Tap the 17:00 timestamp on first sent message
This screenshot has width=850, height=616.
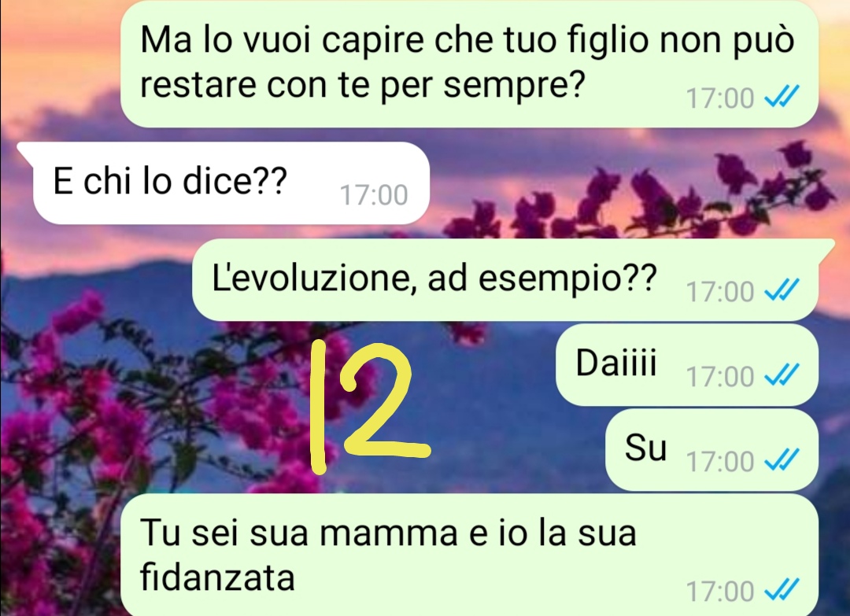720,98
